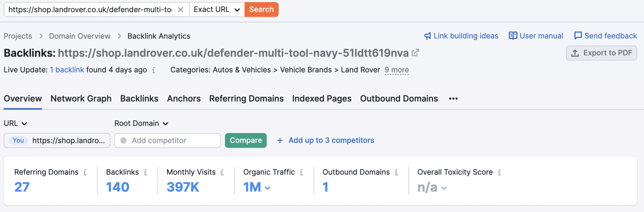This screenshot has width=644, height=212.
Task: Open the Anchors tab
Action: point(184,99)
